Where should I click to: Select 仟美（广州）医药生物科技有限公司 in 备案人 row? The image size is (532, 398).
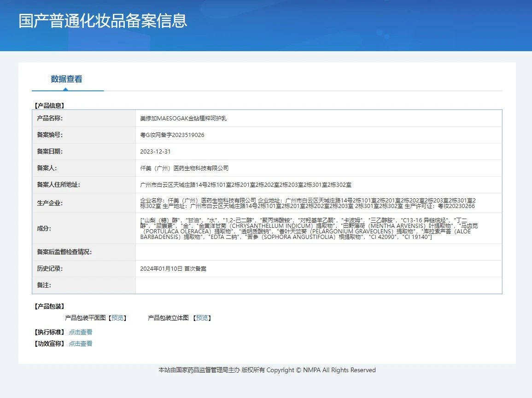[184, 168]
